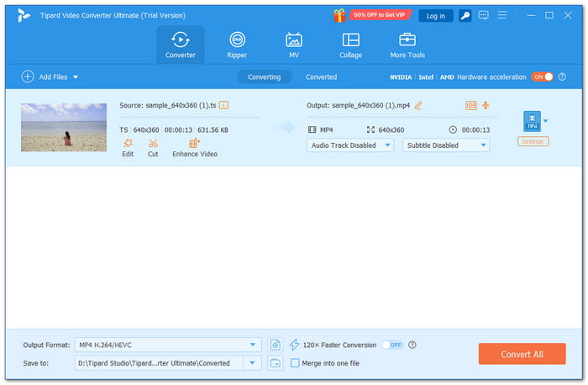Click the orange compress video icon

point(486,105)
